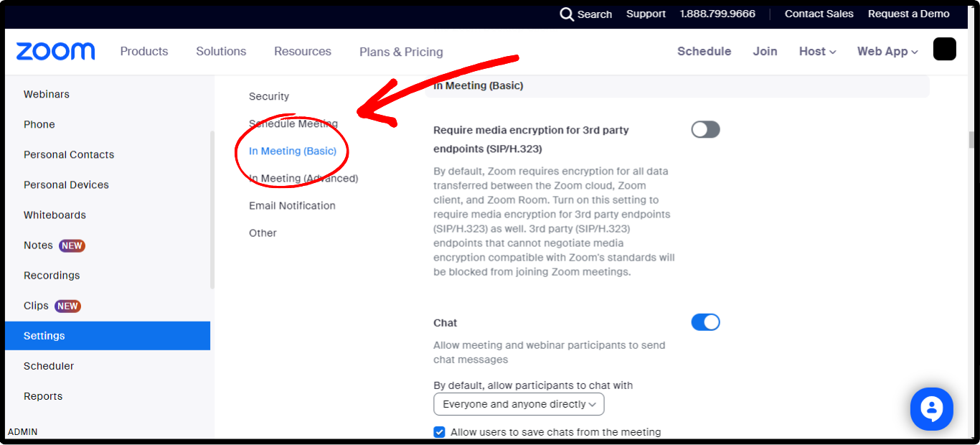This screenshot has width=980, height=445.
Task: Go to Whiteboards in the sidebar
Action: [x=55, y=215]
